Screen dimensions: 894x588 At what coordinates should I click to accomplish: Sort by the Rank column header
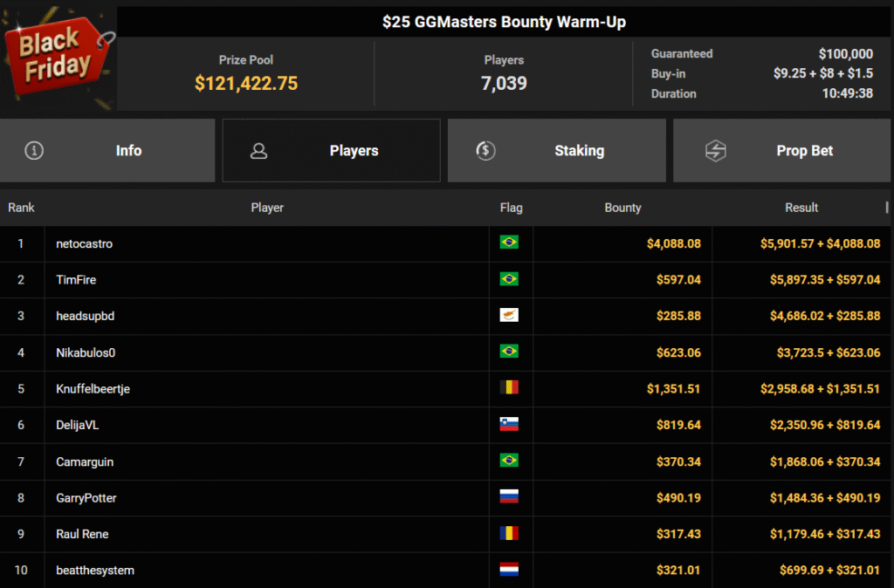tap(21, 208)
